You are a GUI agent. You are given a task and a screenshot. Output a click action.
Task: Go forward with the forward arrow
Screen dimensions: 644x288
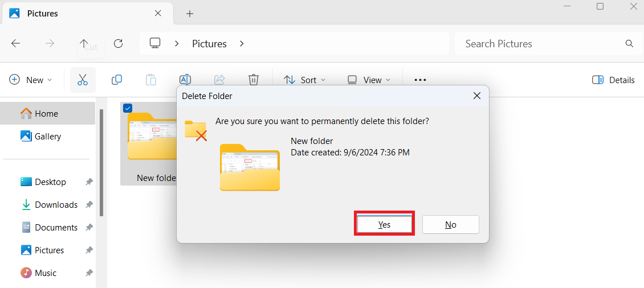click(50, 43)
